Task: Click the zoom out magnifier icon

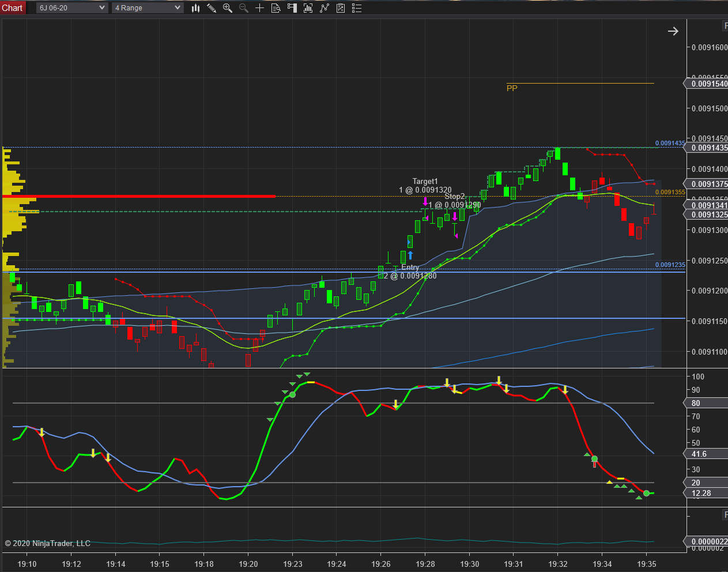Action: [x=244, y=7]
